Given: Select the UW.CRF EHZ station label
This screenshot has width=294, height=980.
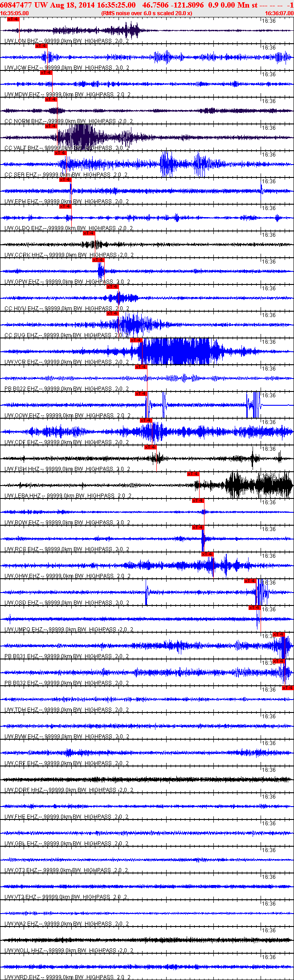Looking at the screenshot, I should click(21, 763).
